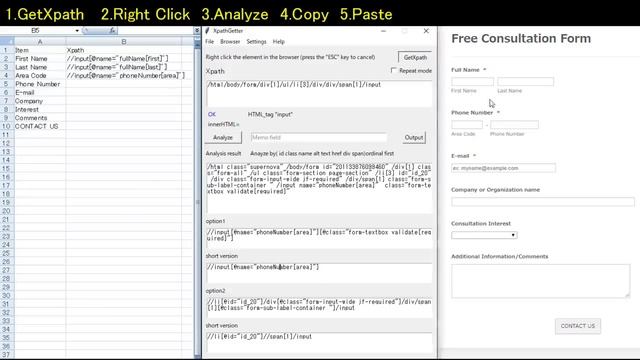Image resolution: width=640 pixels, height=360 pixels.
Task: Click the Analysis result text area
Action: click(x=319, y=188)
